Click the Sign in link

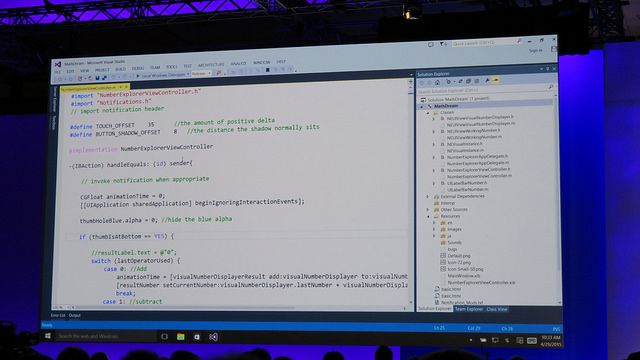536,51
